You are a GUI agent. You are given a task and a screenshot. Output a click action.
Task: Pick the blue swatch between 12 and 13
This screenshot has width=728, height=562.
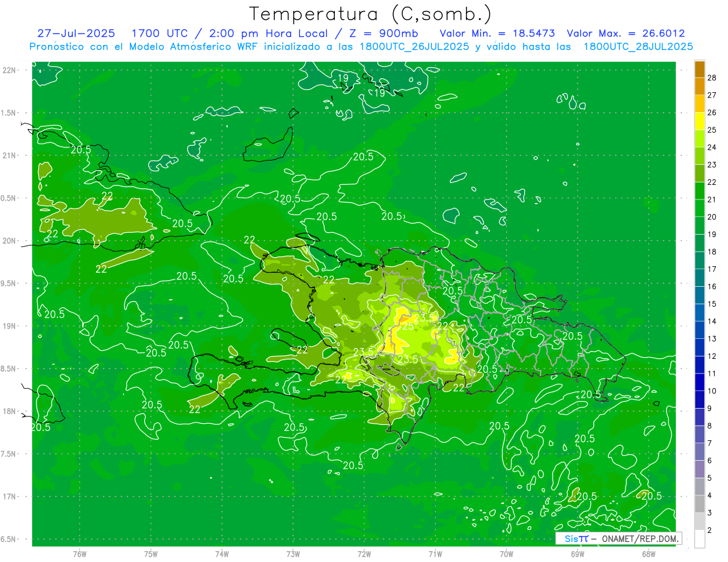[x=700, y=347]
